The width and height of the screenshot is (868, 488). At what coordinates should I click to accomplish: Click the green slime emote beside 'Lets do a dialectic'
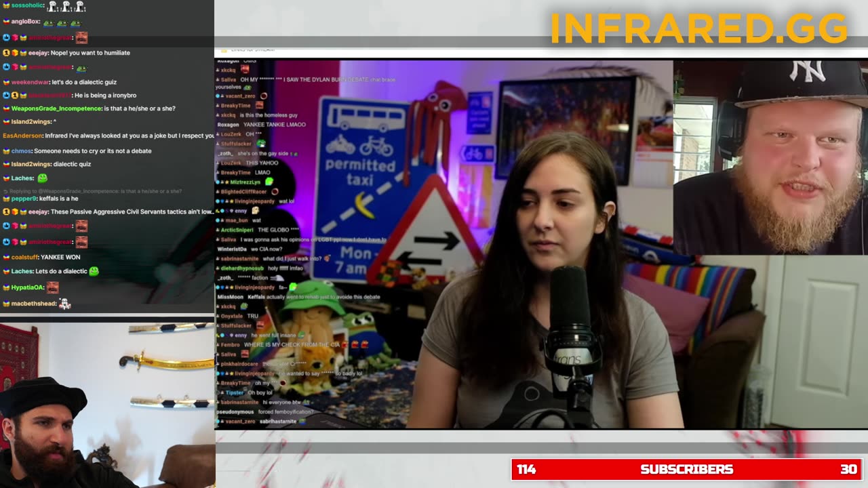(94, 271)
